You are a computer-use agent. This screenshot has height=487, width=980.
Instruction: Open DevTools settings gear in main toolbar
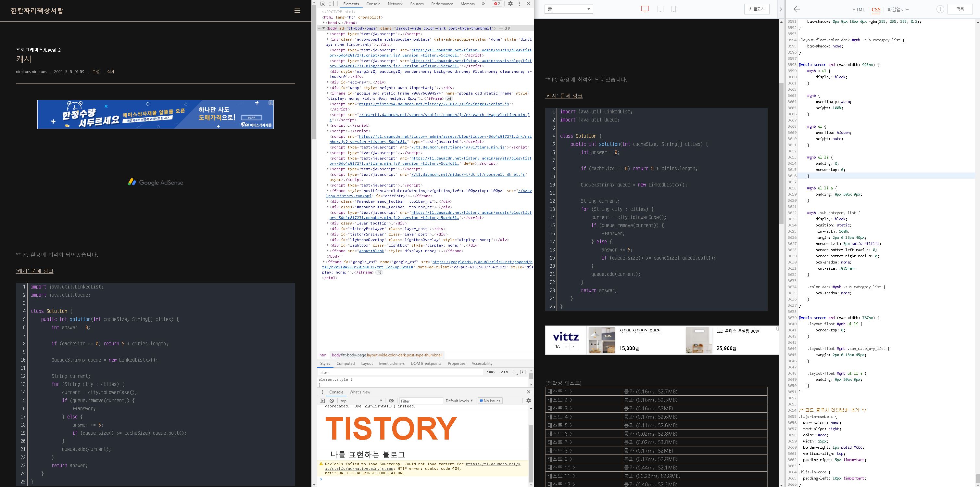[510, 4]
